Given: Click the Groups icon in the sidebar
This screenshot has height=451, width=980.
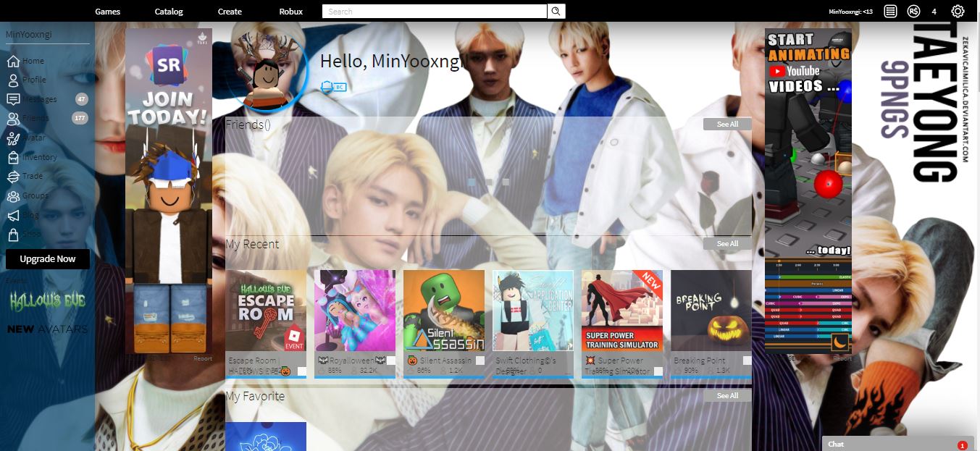Looking at the screenshot, I should (x=13, y=195).
